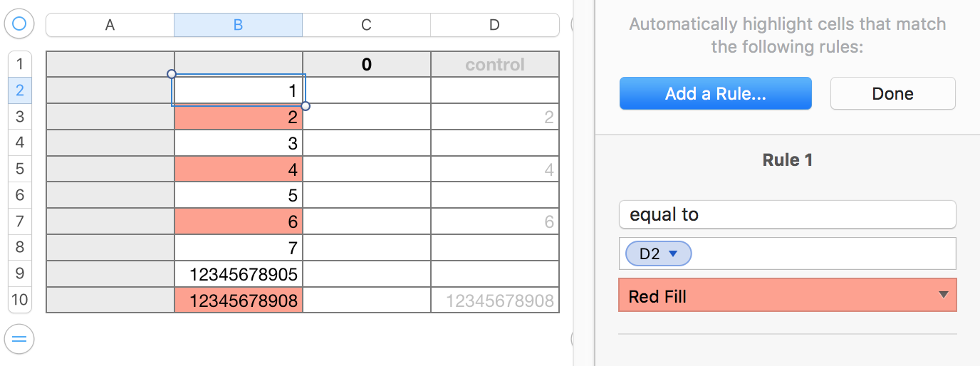Select the highlighted column B header
The width and height of the screenshot is (980, 366).
click(238, 25)
